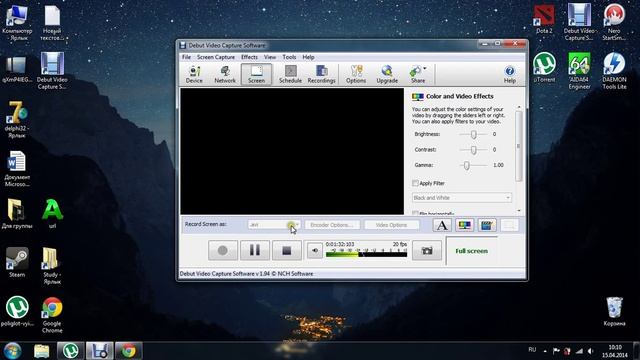Expand the Share dropdown arrow
Screen dimensions: 640x360
pyautogui.click(x=425, y=69)
